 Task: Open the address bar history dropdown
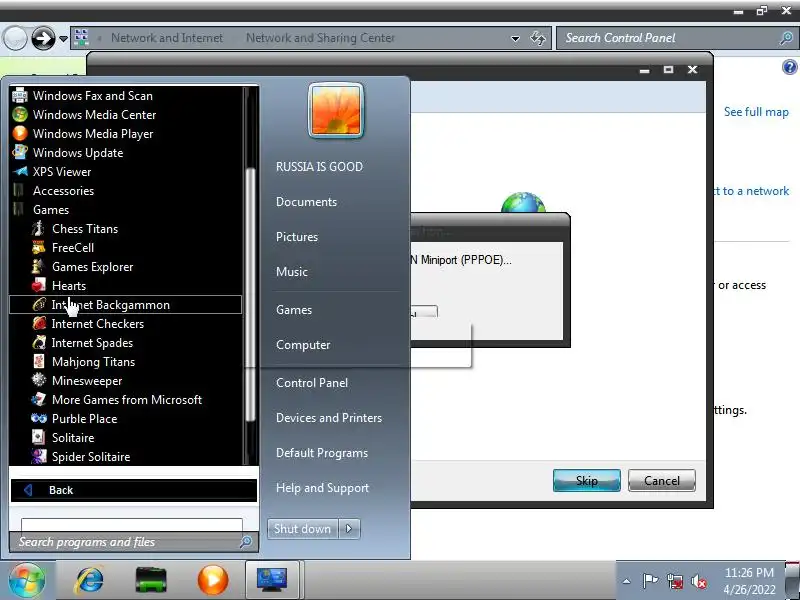pos(515,38)
